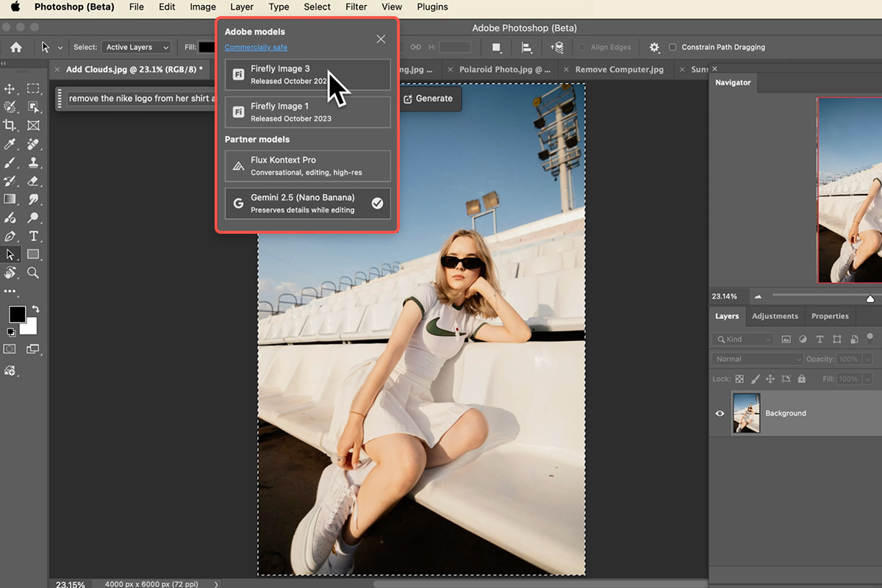
Task: Select the Move tool
Action: click(10, 89)
